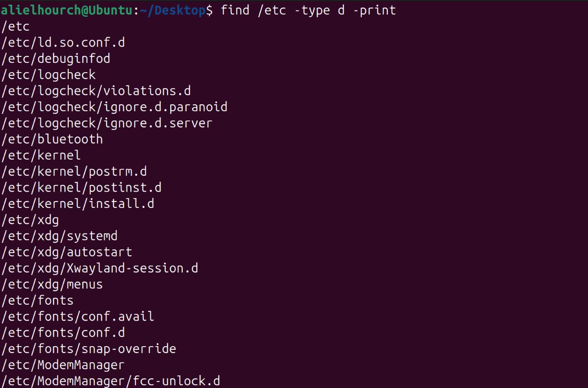
Task: Click the /etc/logcheck/ignore.d.server line
Action: click(x=107, y=123)
